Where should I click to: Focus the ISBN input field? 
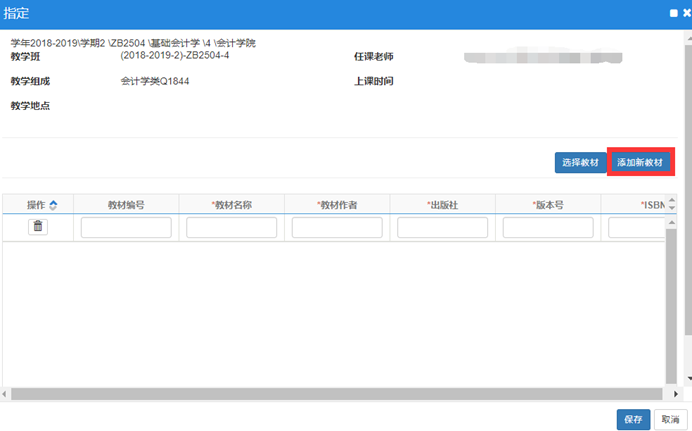pyautogui.click(x=636, y=228)
